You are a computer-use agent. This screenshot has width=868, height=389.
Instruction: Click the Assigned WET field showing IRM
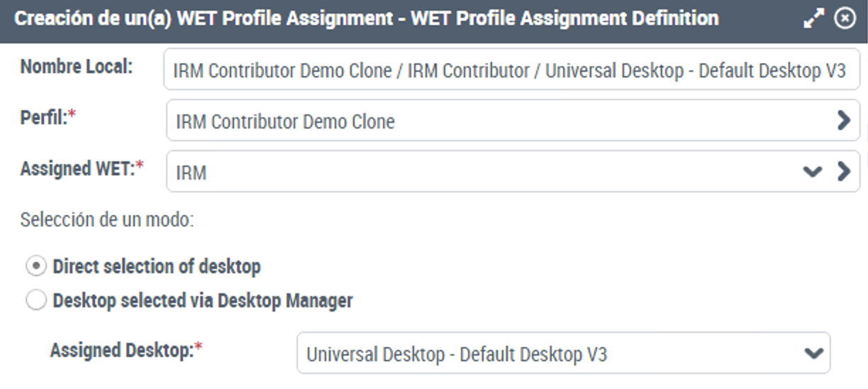pyautogui.click(x=513, y=171)
